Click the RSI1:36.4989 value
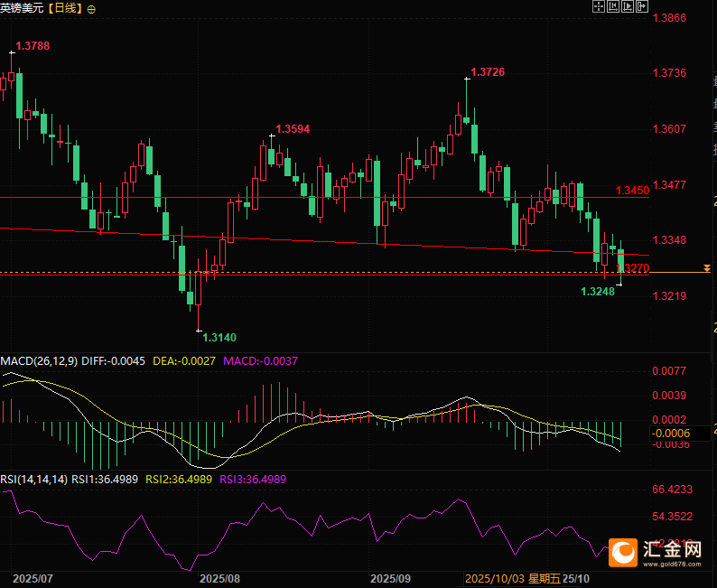The width and height of the screenshot is (717, 588). (x=105, y=480)
